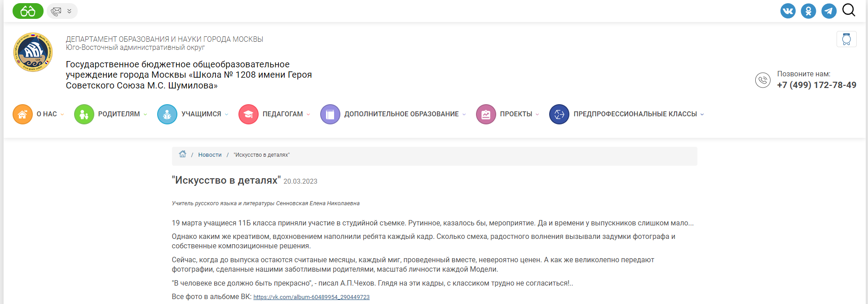Screen dimensions: 868x304
Task: Open the О НАС menu
Action: click(47, 114)
